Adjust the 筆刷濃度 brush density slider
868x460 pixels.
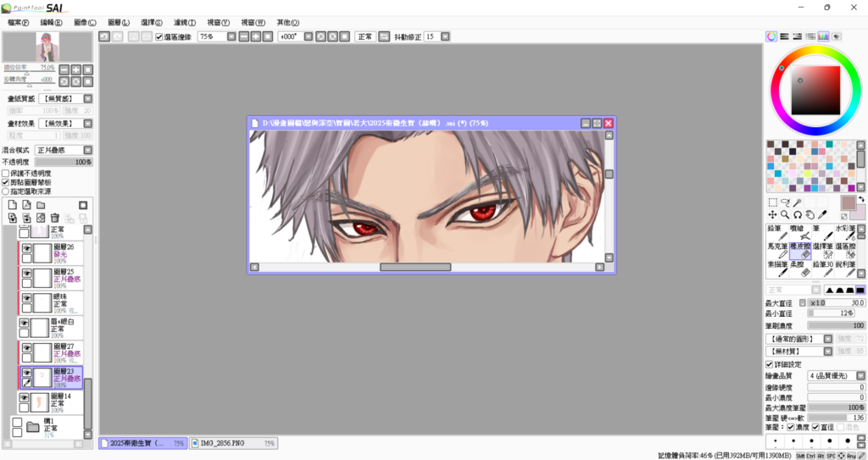click(836, 325)
